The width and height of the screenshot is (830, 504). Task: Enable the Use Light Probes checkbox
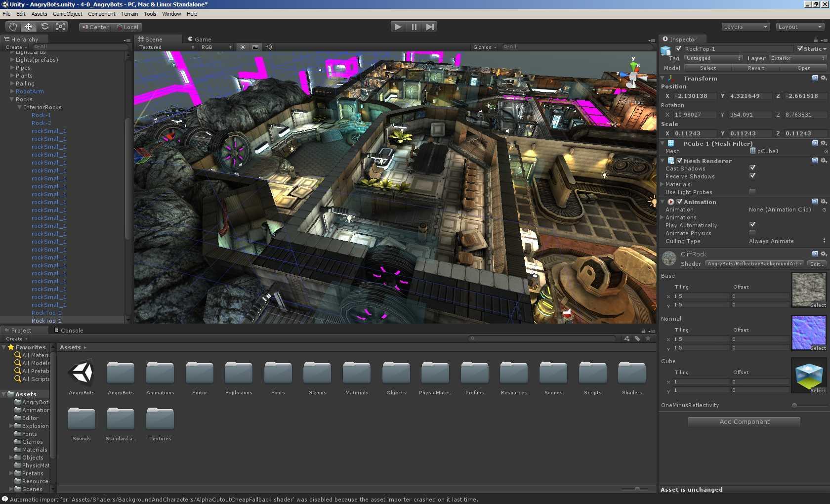752,192
